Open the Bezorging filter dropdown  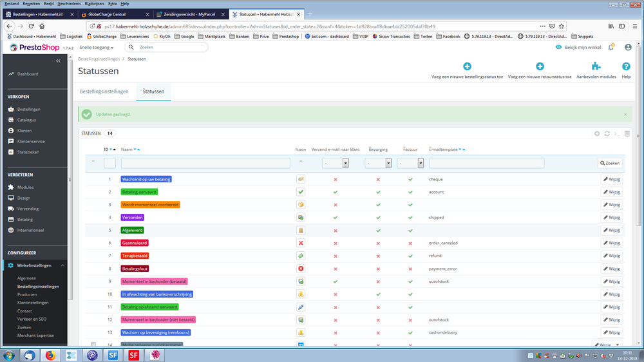click(x=378, y=164)
